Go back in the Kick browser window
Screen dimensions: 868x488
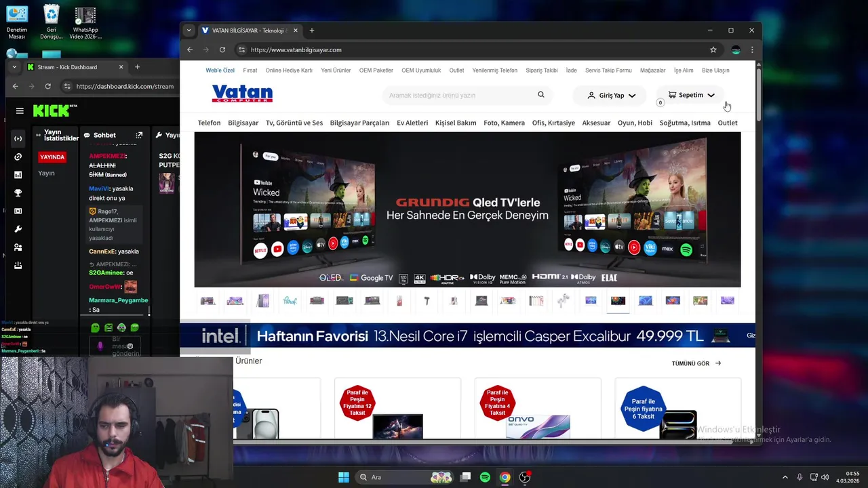pos(16,86)
